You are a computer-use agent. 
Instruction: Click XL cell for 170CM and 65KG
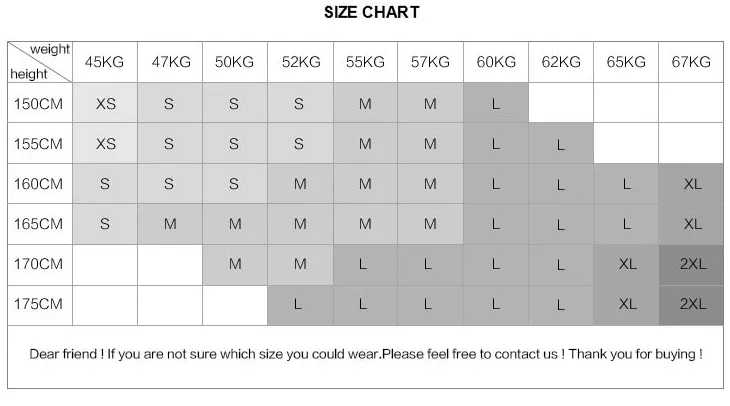point(626,264)
